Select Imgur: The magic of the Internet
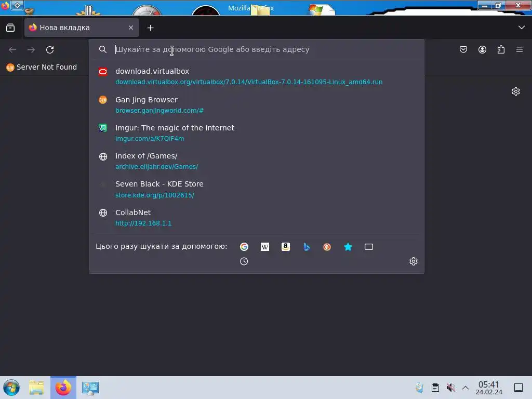 tap(257, 133)
